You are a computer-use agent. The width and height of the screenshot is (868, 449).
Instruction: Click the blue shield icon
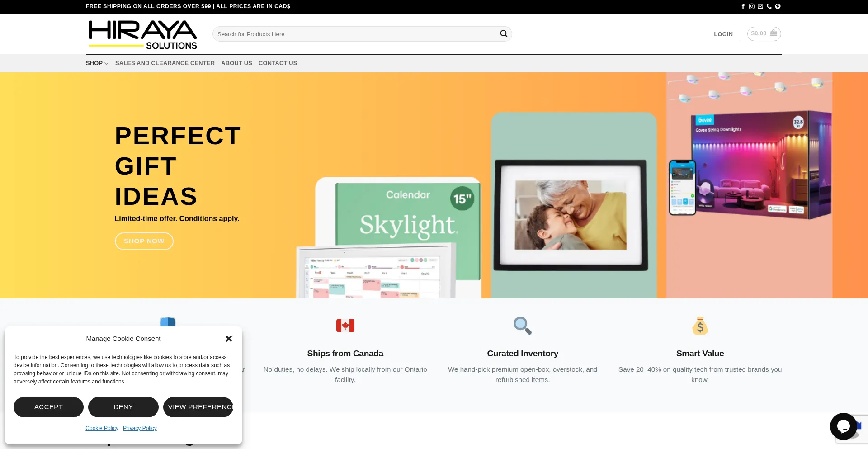point(168,321)
